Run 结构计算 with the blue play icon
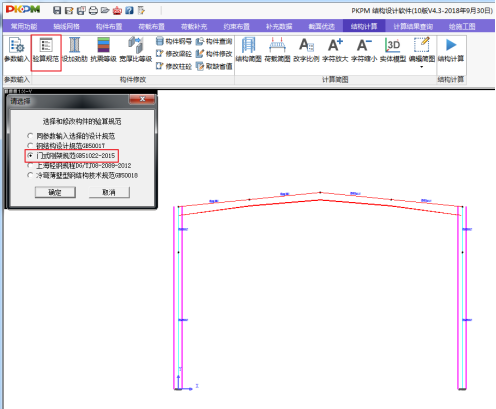Screen dimensions: 496x409 [x=451, y=50]
